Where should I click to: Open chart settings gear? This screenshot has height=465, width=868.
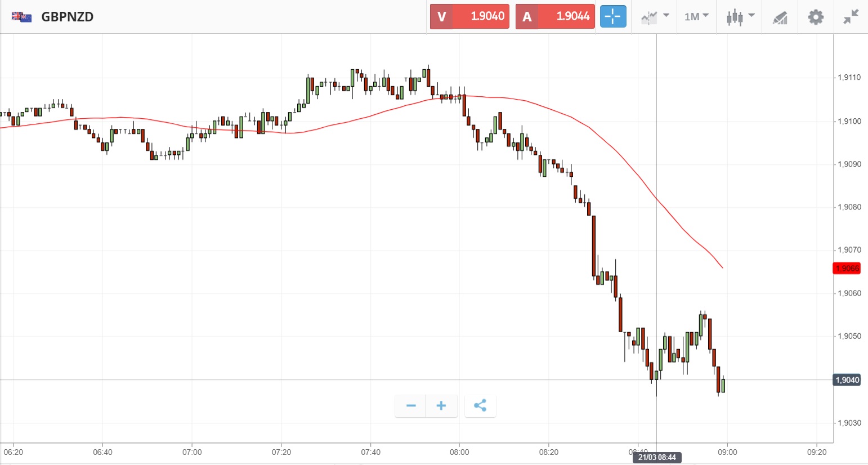[x=816, y=17]
